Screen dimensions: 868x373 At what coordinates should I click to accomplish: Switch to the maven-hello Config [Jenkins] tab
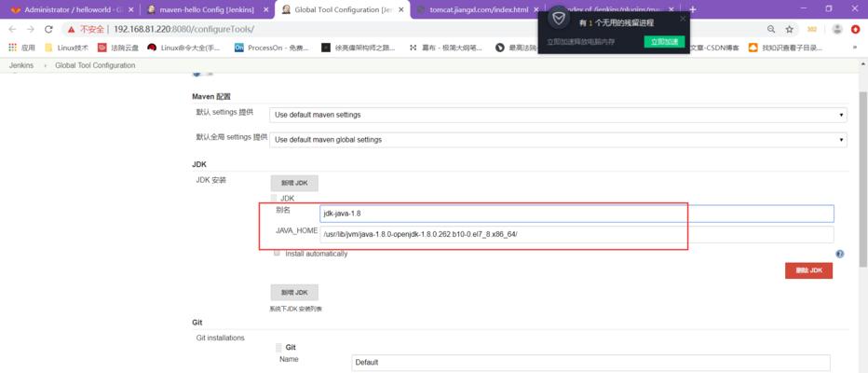coord(208,10)
